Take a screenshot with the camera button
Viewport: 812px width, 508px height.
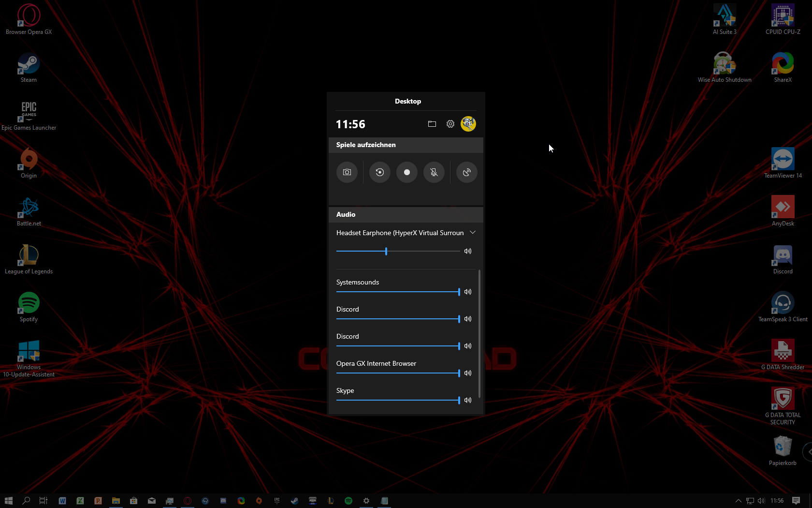tap(347, 172)
